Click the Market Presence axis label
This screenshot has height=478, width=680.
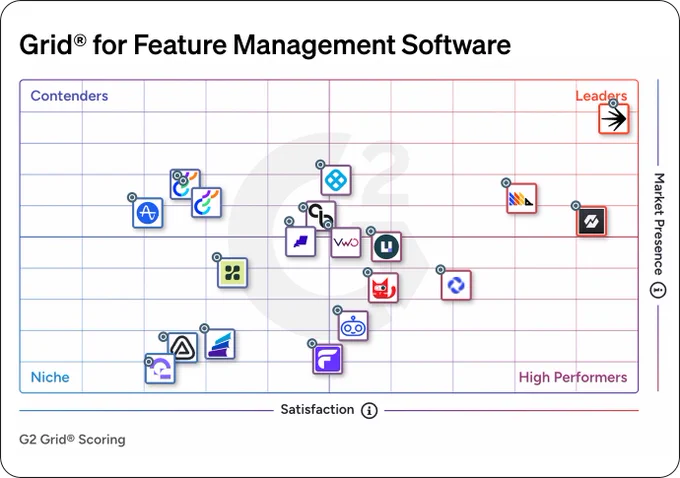(659, 224)
